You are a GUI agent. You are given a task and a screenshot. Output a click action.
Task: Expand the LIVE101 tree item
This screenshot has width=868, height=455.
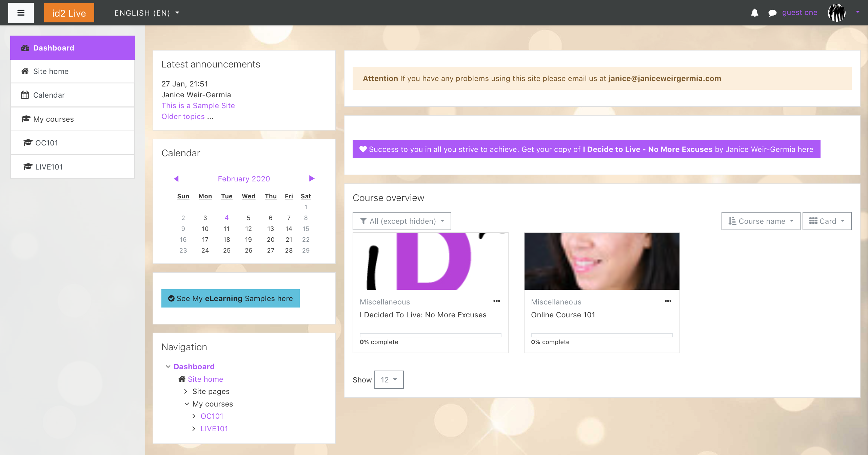pyautogui.click(x=194, y=429)
